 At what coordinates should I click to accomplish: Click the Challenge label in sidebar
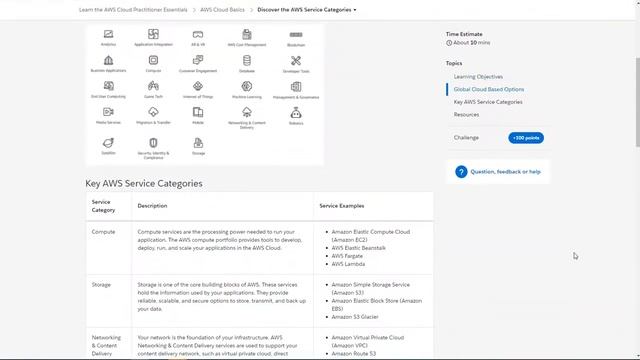click(466, 138)
